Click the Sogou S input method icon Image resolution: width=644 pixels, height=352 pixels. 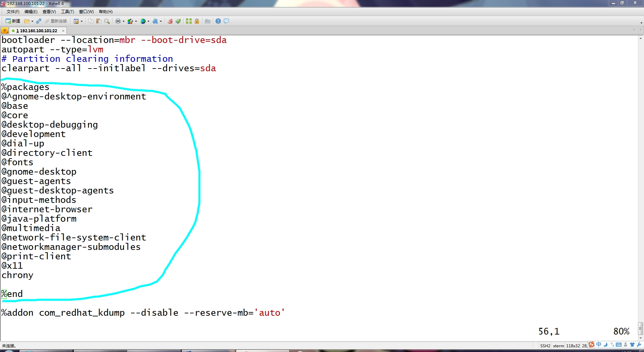tap(592, 345)
